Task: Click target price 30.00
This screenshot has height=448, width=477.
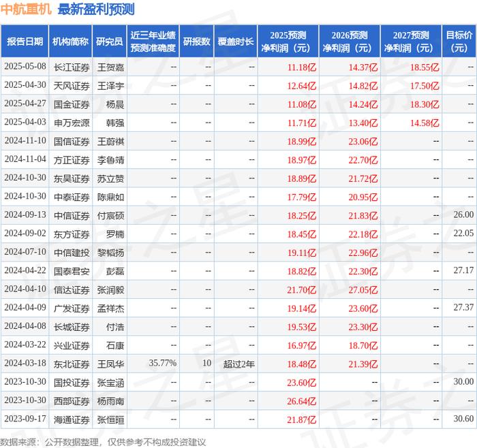Action: coord(463,381)
